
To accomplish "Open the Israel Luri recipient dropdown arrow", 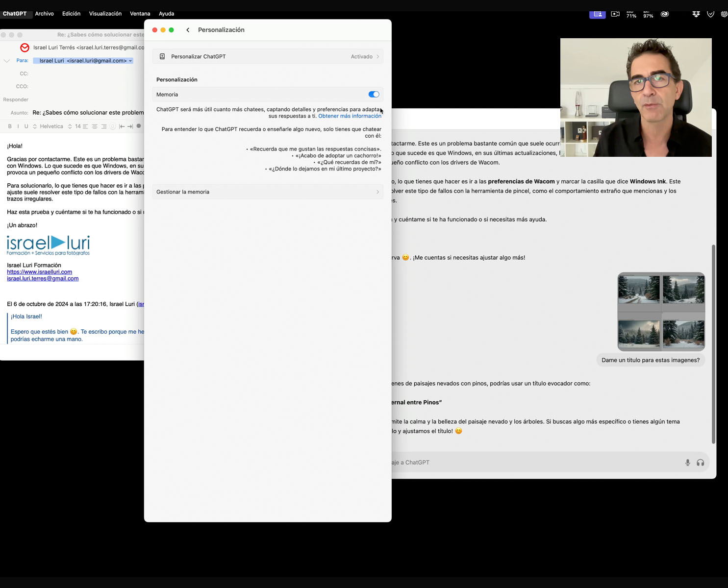I will 130,61.
